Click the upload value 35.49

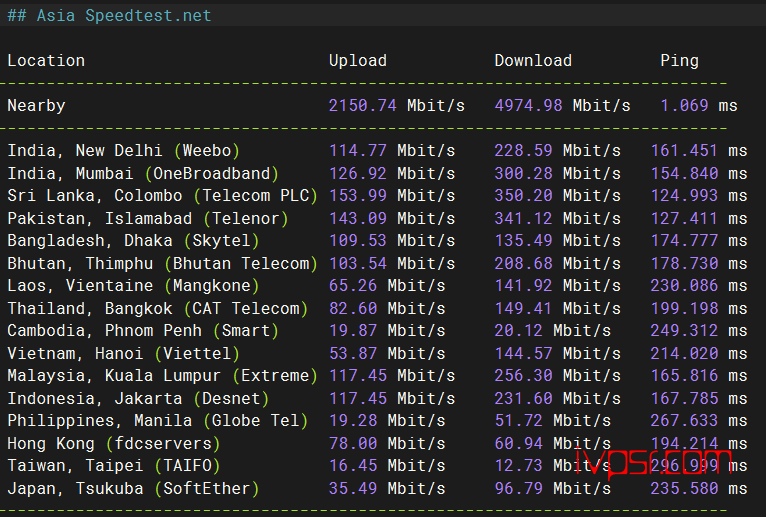(353, 489)
